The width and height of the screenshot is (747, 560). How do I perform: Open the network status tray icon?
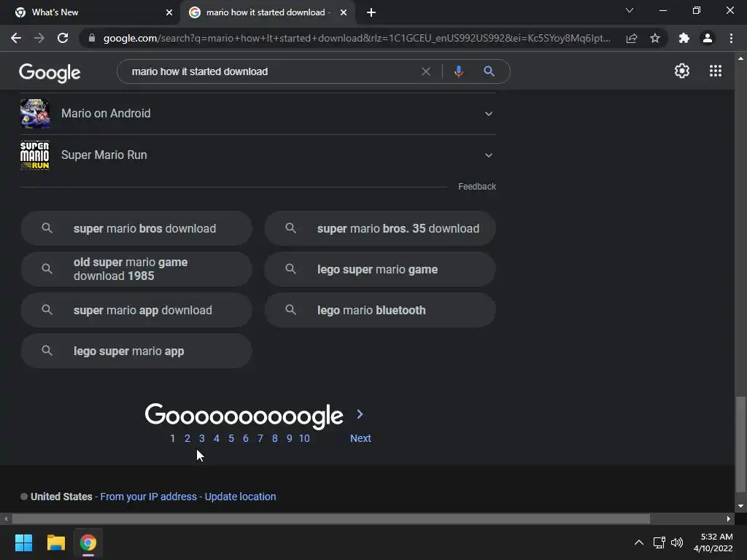659,542
